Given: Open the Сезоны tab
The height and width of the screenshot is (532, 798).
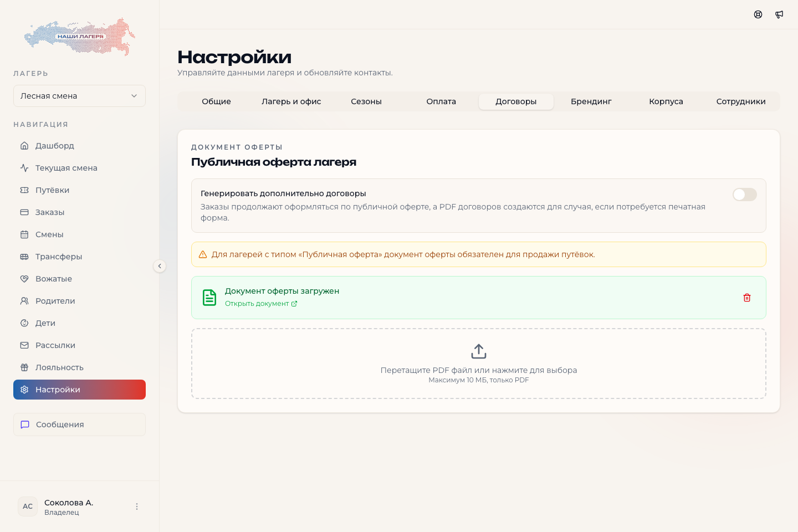Looking at the screenshot, I should coord(366,101).
